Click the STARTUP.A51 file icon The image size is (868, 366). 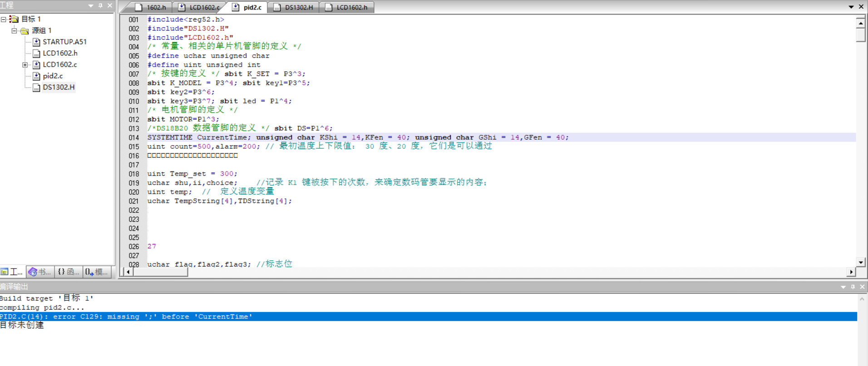36,42
